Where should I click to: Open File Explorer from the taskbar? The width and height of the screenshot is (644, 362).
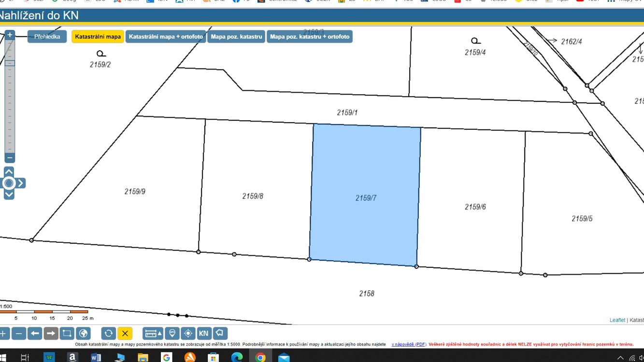143,358
